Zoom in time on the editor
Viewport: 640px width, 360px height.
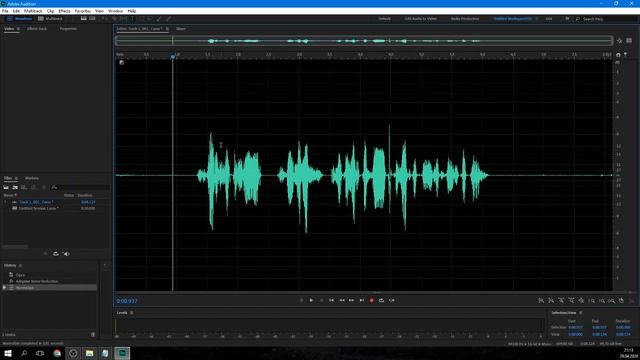[x=561, y=301]
